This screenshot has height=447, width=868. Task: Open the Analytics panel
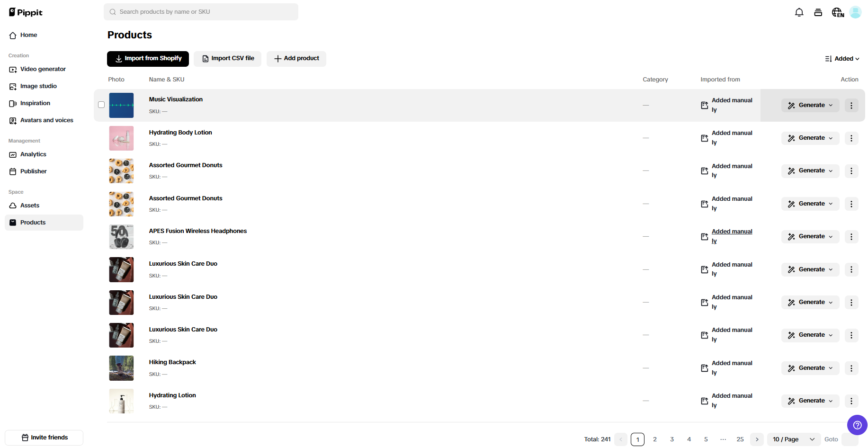[33, 154]
